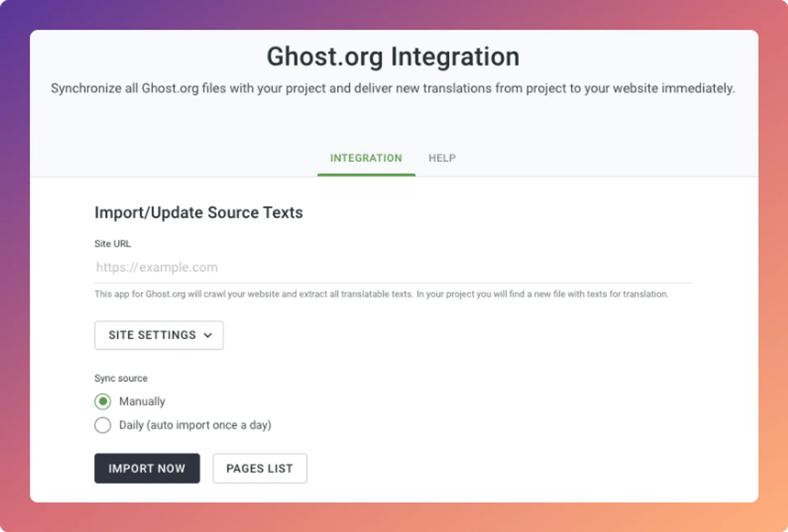Click the Import Now button
Image resolution: width=788 pixels, height=532 pixels.
click(147, 468)
